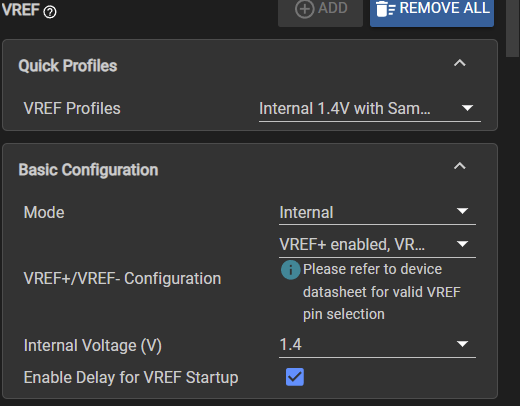
Task: Open the VREF+/VREF- Configuration dropdown
Action: point(377,245)
